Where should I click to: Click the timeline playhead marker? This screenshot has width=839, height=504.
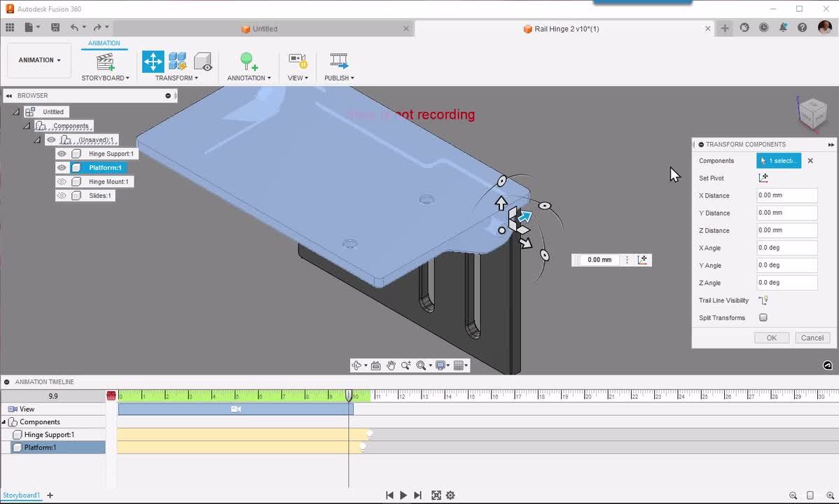coord(349,396)
